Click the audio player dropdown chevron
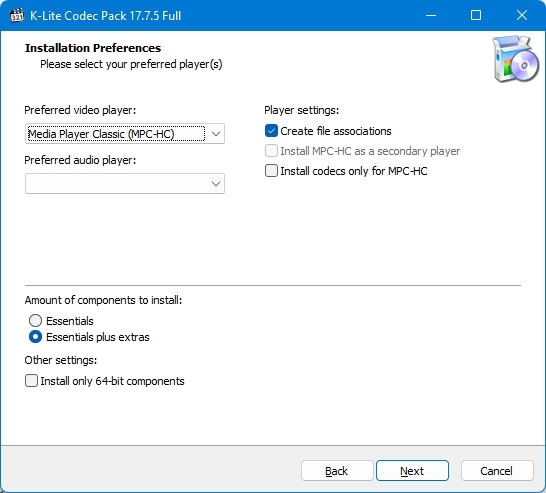Viewport: 546px width, 493px height. coord(216,183)
